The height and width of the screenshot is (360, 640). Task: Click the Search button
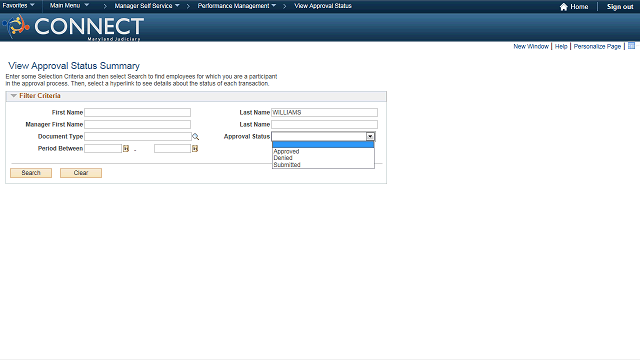coord(31,173)
